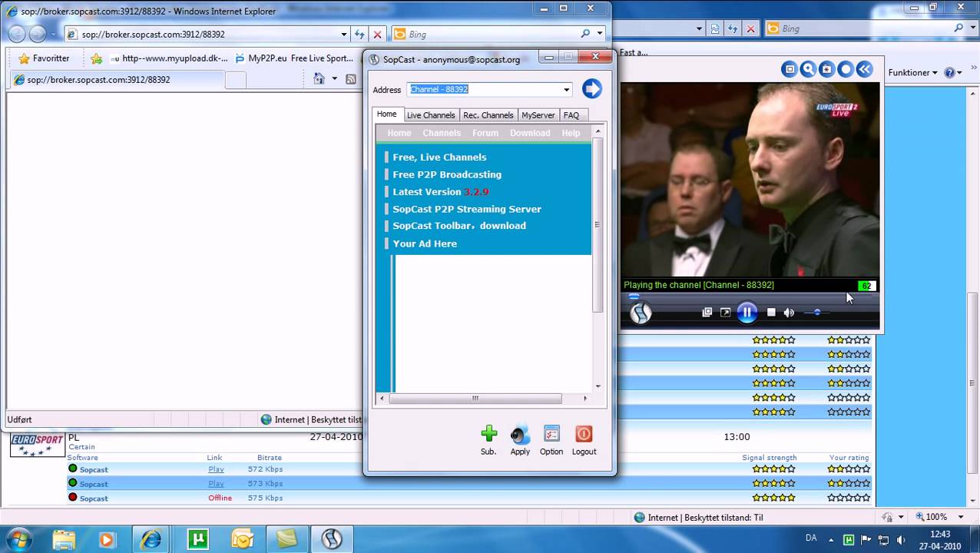
Task: Expand the SopCast Address dropdown
Action: 567,90
